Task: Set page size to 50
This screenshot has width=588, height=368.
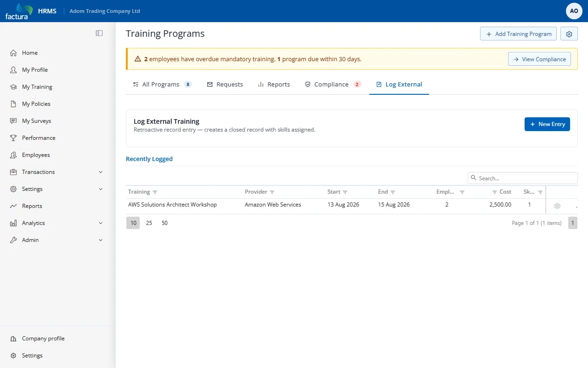Action: [x=164, y=223]
